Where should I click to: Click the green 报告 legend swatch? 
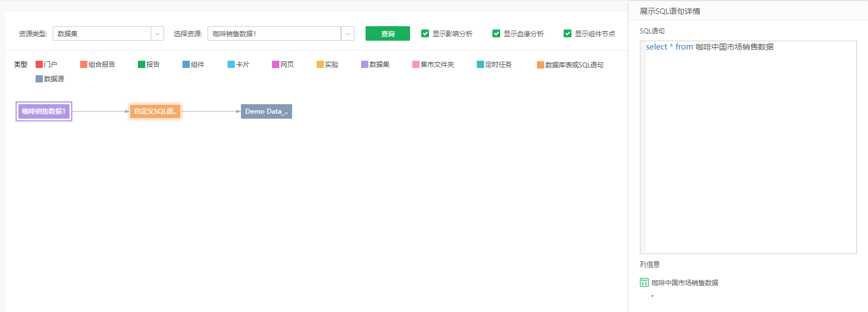point(141,65)
